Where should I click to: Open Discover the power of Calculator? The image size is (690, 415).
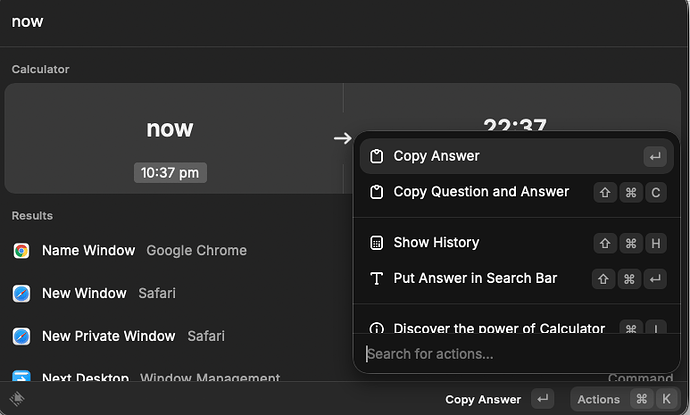tap(517, 328)
